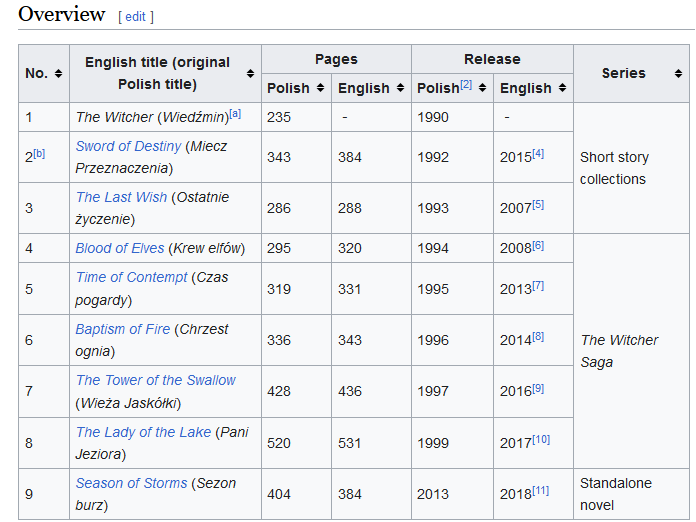Sort by Polish pages column arrows

coord(320,88)
